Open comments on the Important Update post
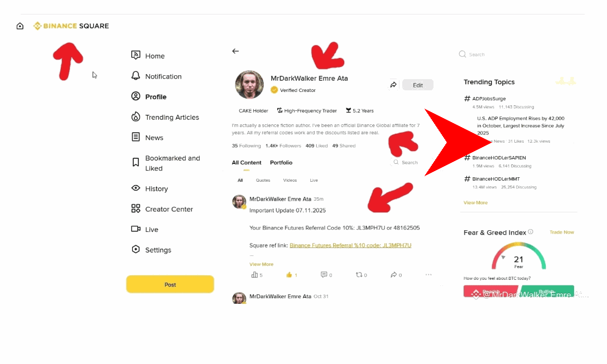Screen dimensions: 607x364 click(324, 275)
